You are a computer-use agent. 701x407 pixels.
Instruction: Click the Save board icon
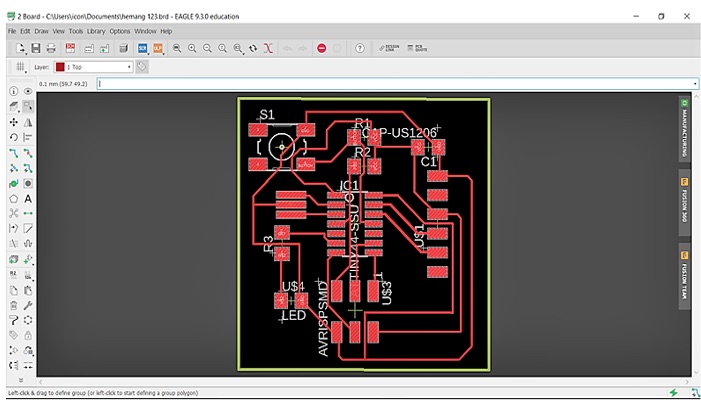(x=36, y=48)
